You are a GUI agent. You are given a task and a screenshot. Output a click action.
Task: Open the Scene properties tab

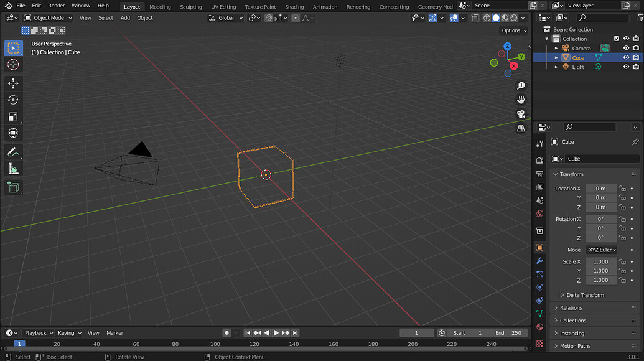539,200
